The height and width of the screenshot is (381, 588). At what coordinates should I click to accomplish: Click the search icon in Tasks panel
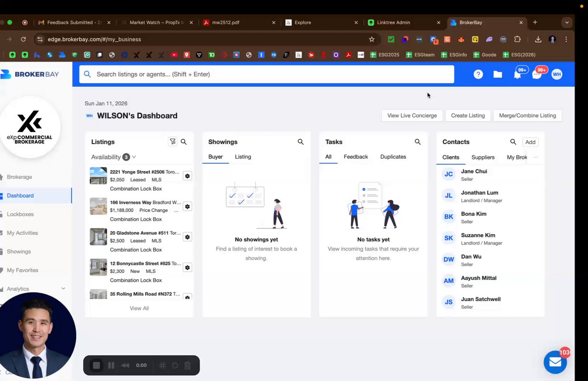(x=418, y=142)
